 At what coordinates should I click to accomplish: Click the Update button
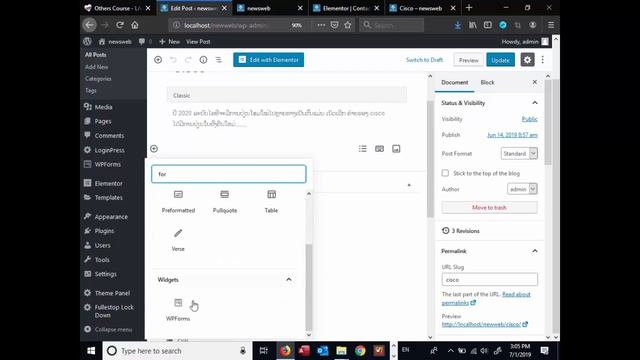pyautogui.click(x=500, y=60)
